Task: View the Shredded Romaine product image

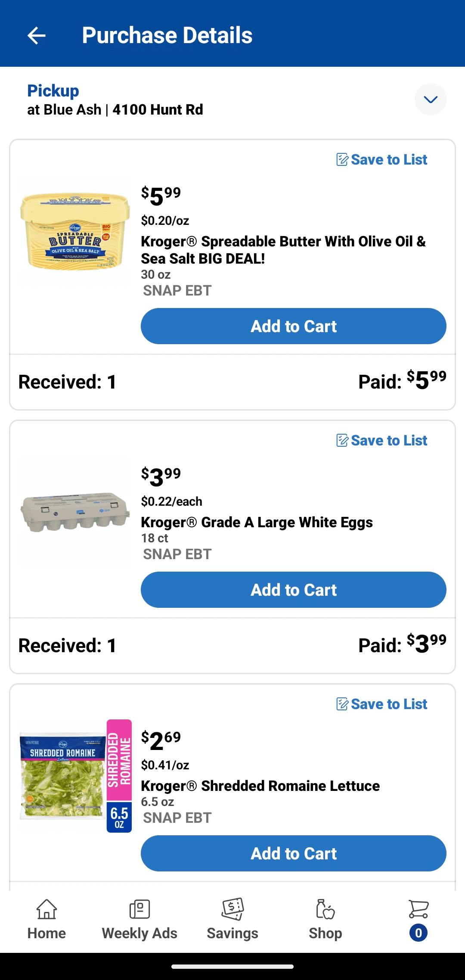Action: [x=75, y=775]
